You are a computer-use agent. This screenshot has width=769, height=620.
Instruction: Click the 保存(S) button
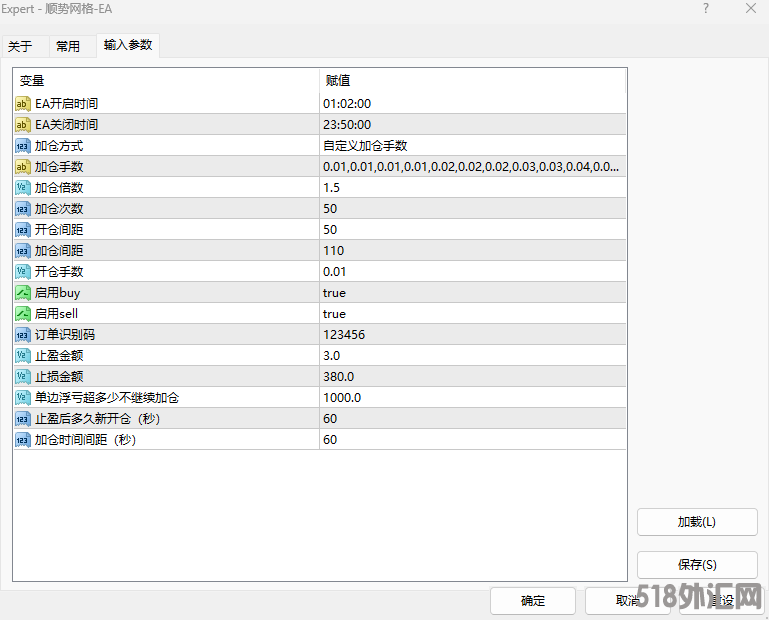[x=696, y=565]
